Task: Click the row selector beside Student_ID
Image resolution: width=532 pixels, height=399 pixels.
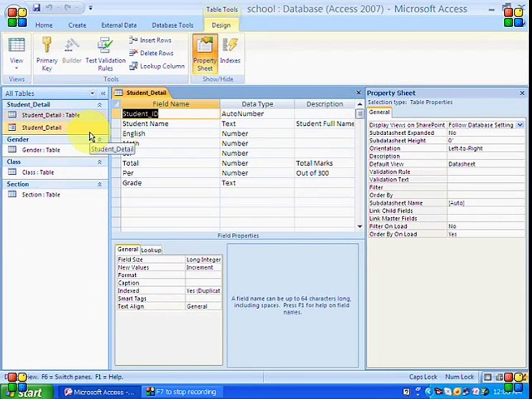Action: [x=116, y=114]
